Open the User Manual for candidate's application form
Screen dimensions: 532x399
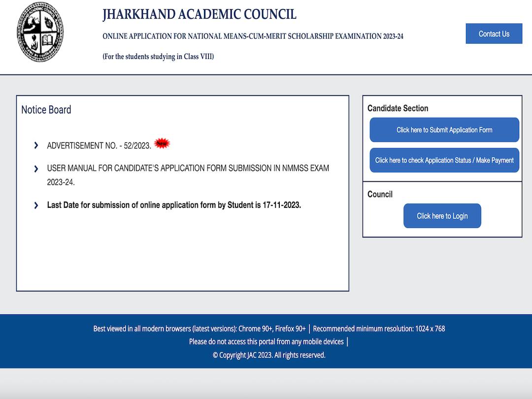click(x=187, y=168)
